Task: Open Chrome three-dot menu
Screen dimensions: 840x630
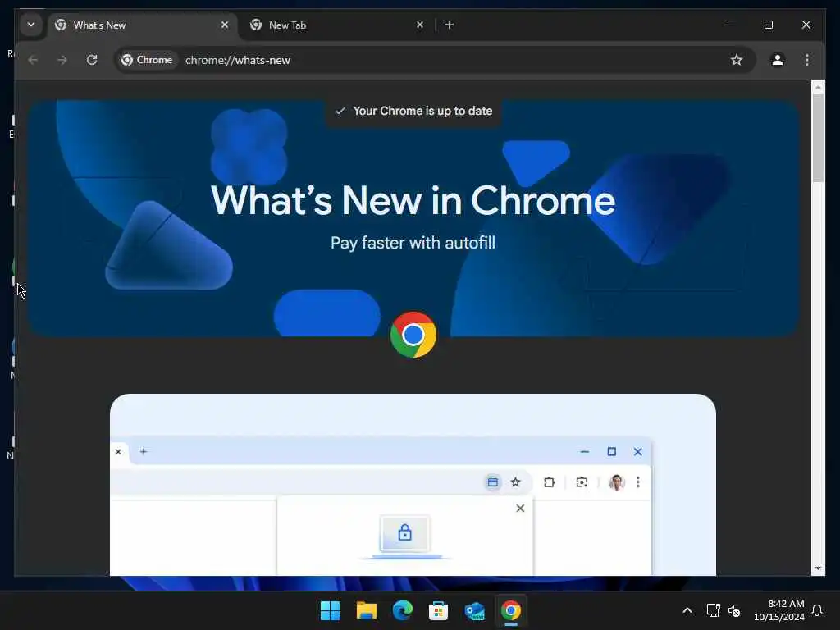Action: [x=807, y=60]
